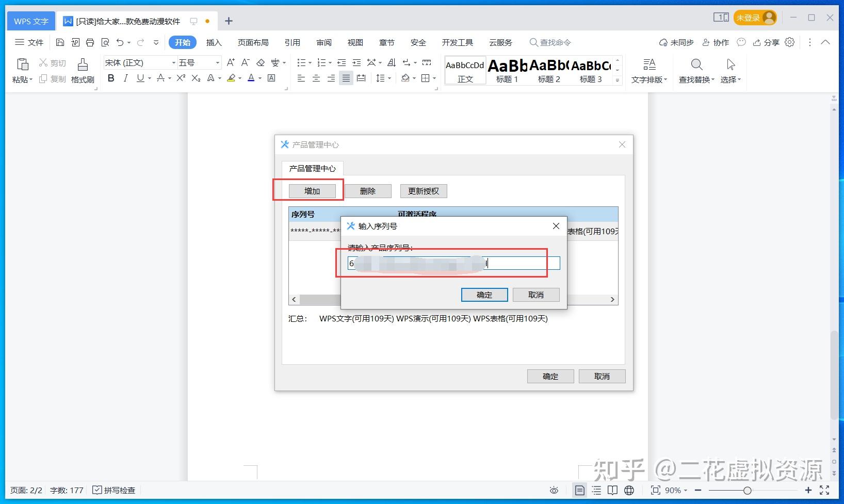This screenshot has height=504, width=844.
Task: Click the blue font color A swatch
Action: 251,78
